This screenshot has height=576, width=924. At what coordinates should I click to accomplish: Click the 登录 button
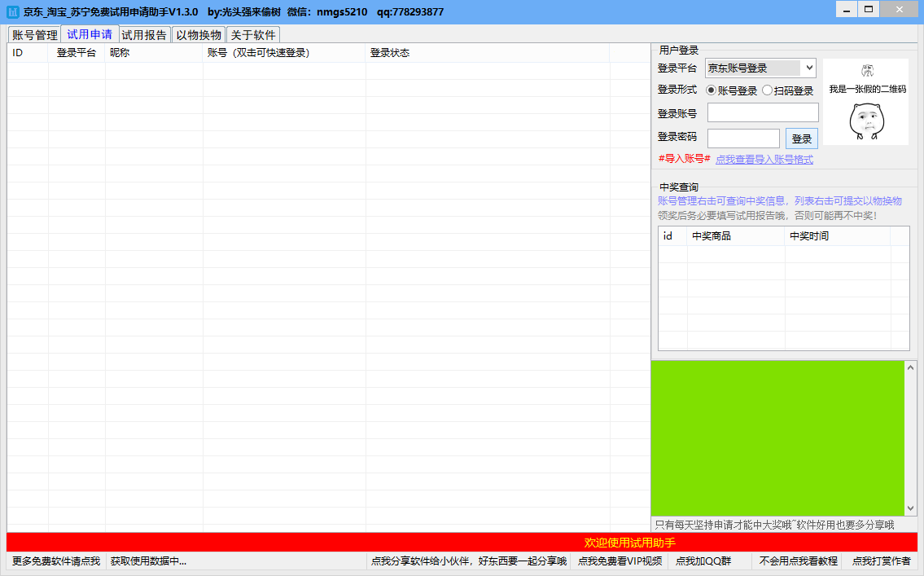pos(801,139)
